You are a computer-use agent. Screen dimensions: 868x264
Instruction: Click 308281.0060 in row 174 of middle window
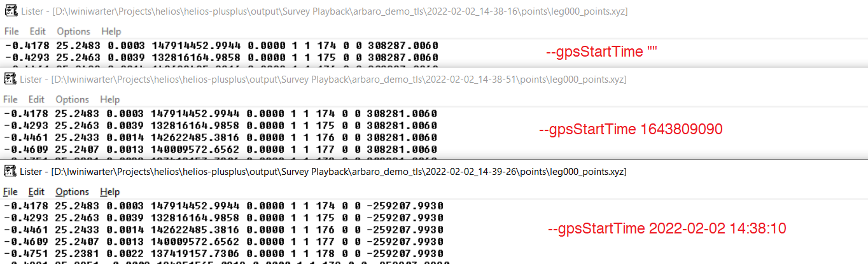(402, 114)
